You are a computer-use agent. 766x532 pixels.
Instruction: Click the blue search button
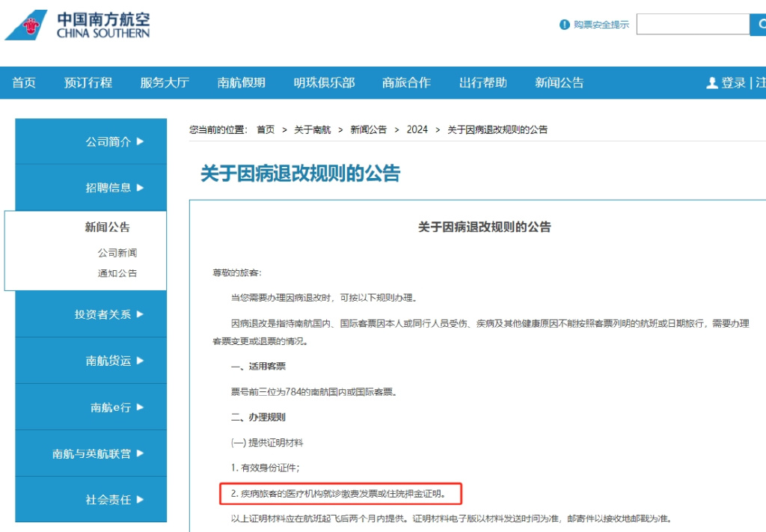click(x=757, y=25)
